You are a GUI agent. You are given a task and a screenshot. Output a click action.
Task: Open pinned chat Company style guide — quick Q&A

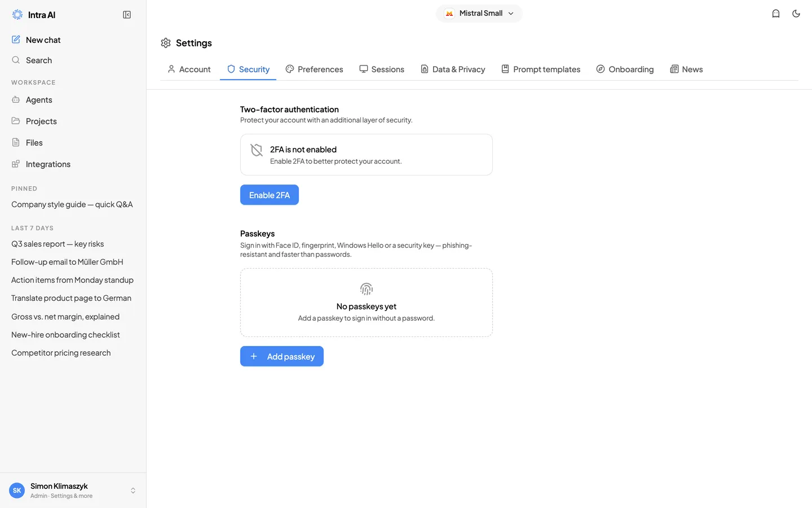73,204
